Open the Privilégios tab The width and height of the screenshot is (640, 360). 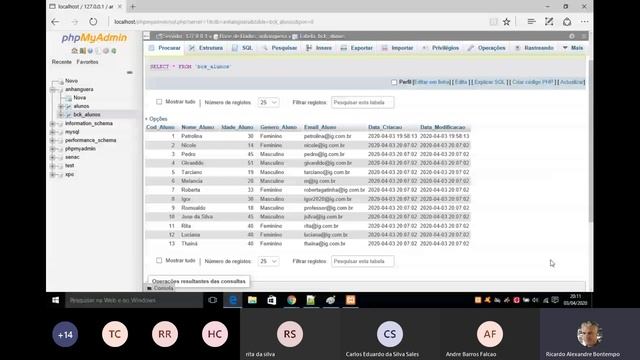pos(441,48)
